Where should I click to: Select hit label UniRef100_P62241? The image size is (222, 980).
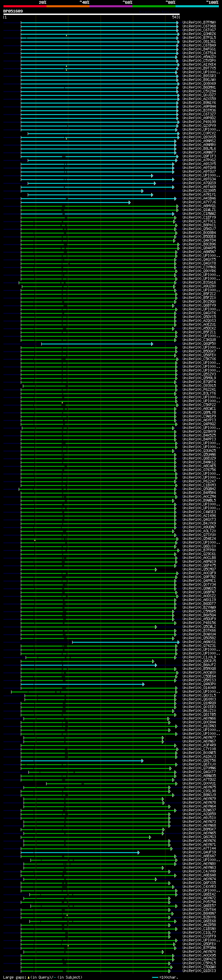199,390
